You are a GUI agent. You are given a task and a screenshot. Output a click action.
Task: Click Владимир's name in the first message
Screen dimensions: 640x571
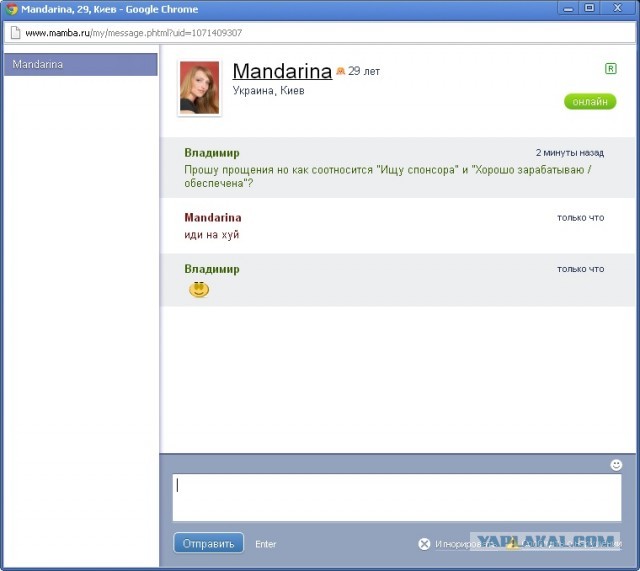point(212,153)
